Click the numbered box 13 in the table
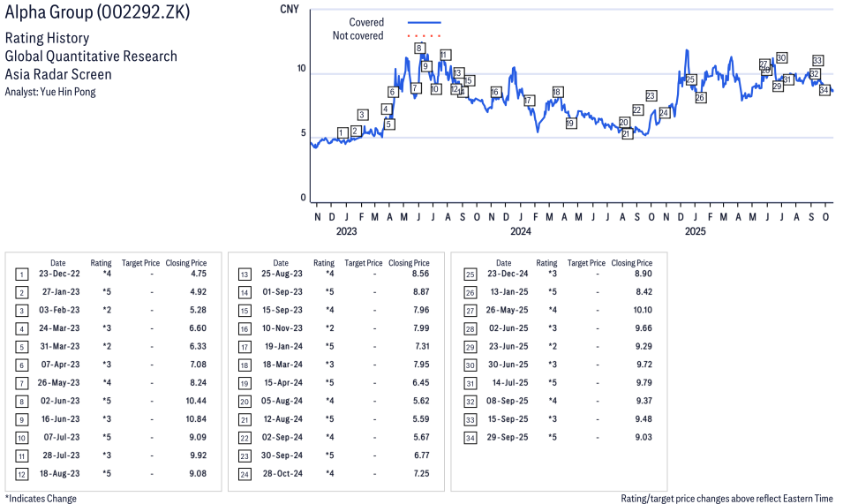This screenshot has width=843, height=504. point(245,275)
